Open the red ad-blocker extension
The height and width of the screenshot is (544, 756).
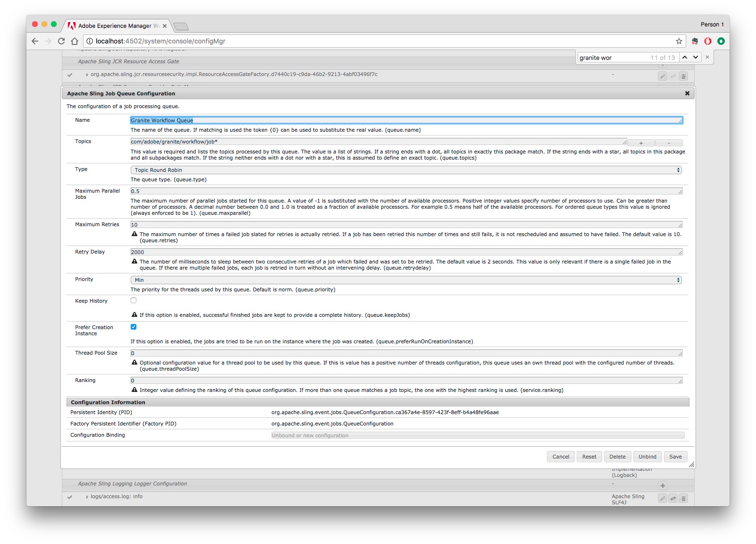coord(708,41)
